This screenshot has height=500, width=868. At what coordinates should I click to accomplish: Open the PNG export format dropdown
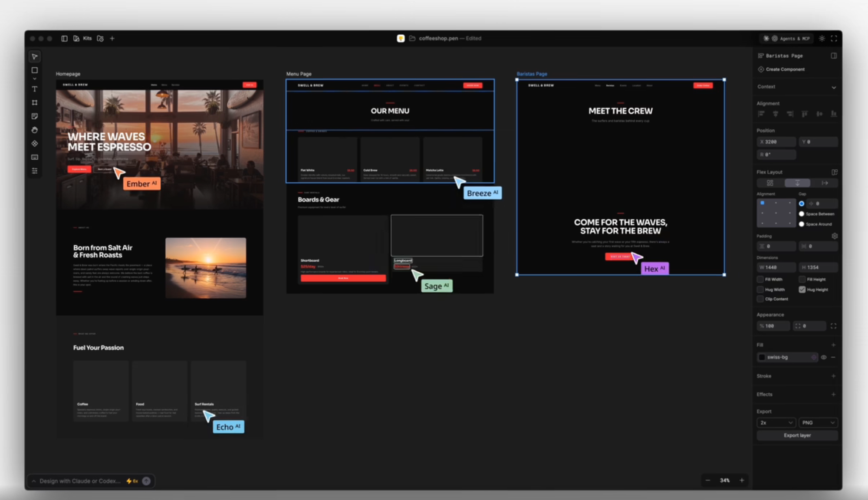tap(818, 423)
